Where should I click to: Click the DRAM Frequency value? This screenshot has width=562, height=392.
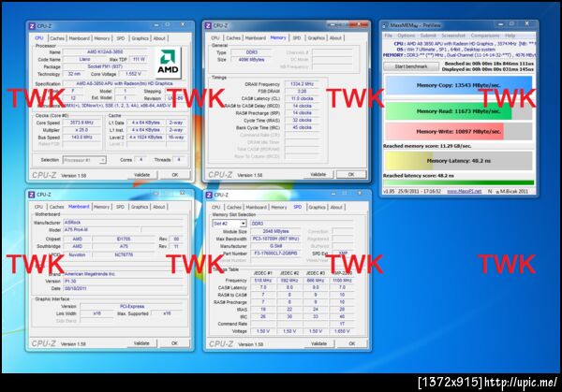(x=302, y=84)
